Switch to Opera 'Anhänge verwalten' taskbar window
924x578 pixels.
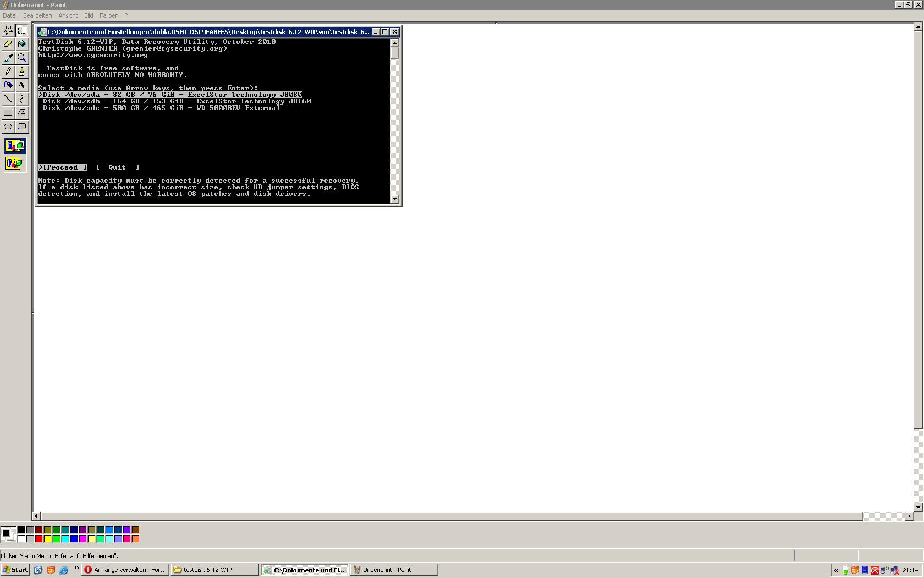point(125,570)
